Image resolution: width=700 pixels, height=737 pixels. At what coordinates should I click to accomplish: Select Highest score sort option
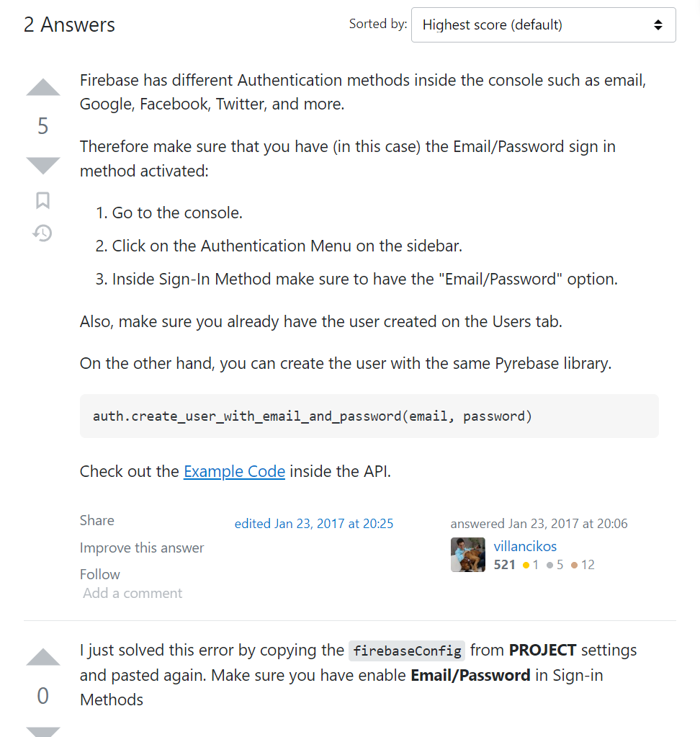click(x=492, y=24)
